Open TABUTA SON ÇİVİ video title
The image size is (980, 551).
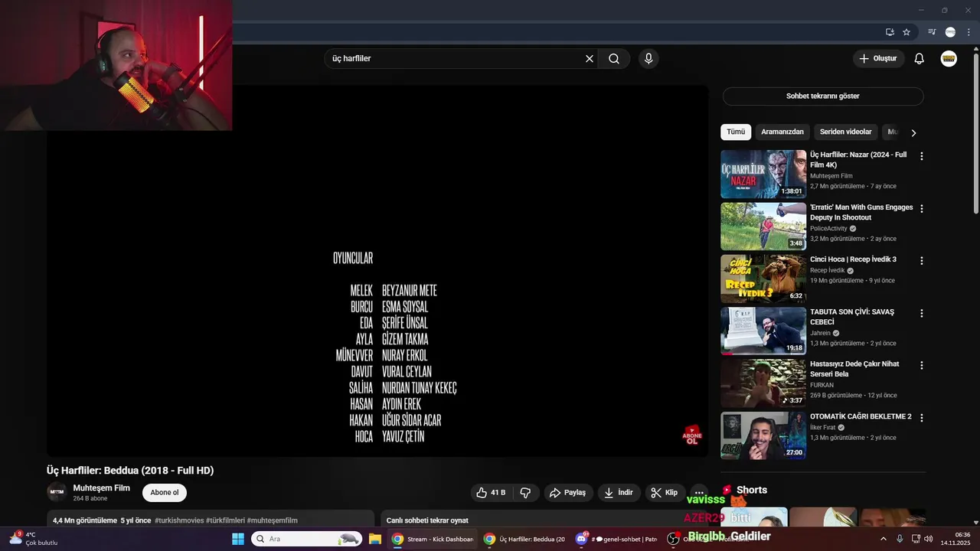(852, 317)
